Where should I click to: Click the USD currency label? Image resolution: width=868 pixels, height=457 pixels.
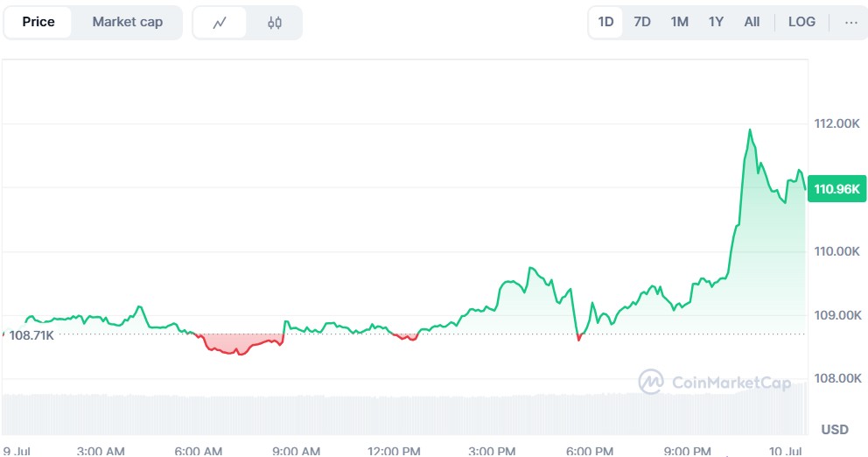835,429
